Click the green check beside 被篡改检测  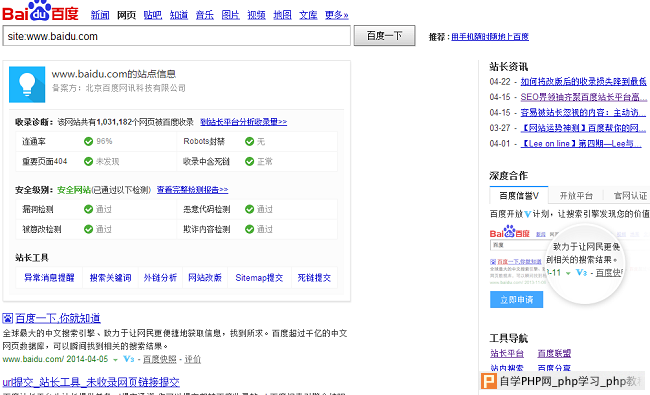88,229
